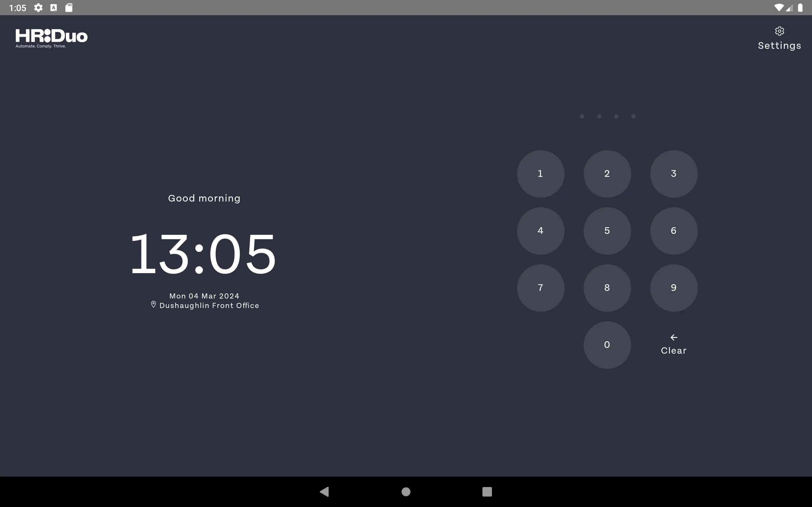The width and height of the screenshot is (812, 507).
Task: Tap the location pin icon
Action: click(x=153, y=304)
